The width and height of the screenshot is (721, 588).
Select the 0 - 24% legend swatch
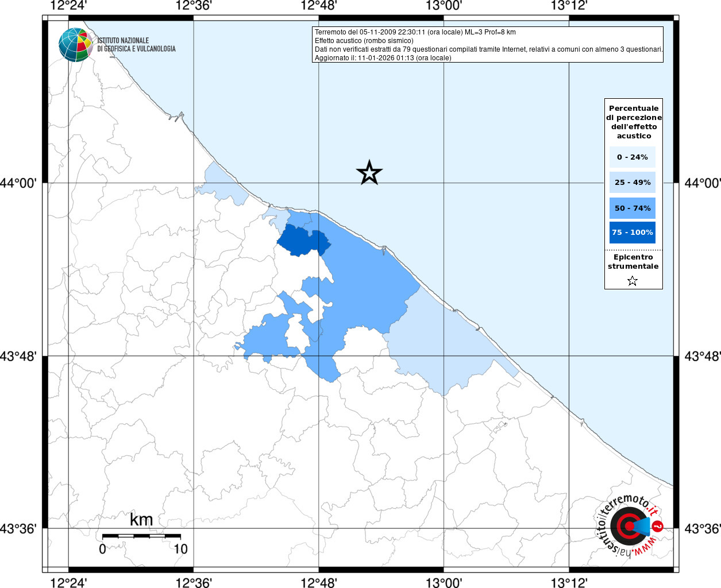(x=633, y=157)
